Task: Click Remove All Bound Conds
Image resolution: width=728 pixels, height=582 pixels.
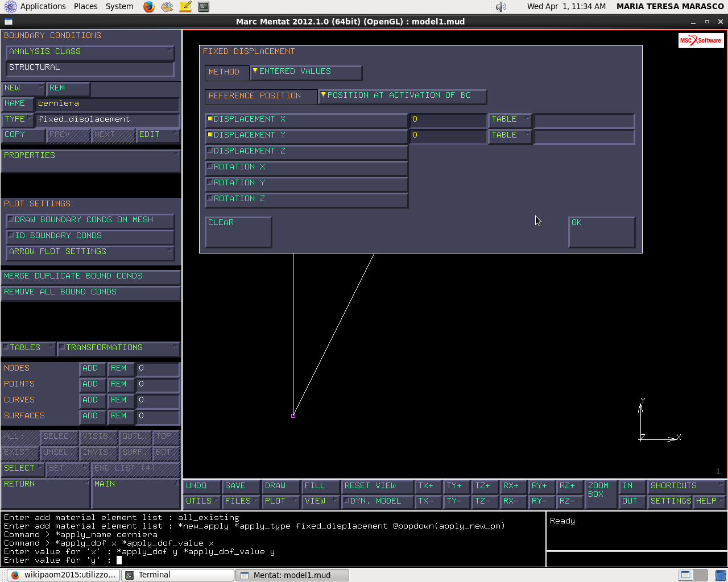Action: coord(90,293)
